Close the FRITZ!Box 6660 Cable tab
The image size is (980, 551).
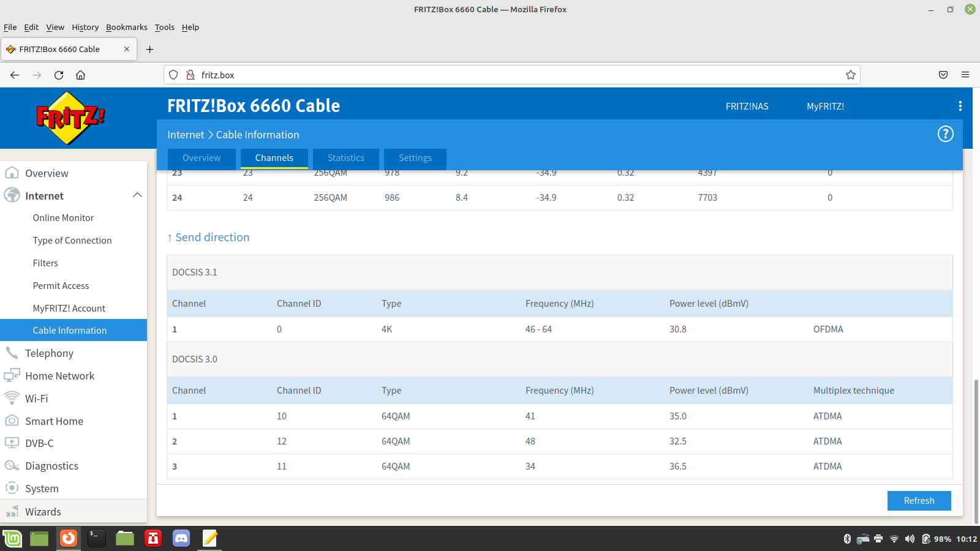pyautogui.click(x=127, y=49)
